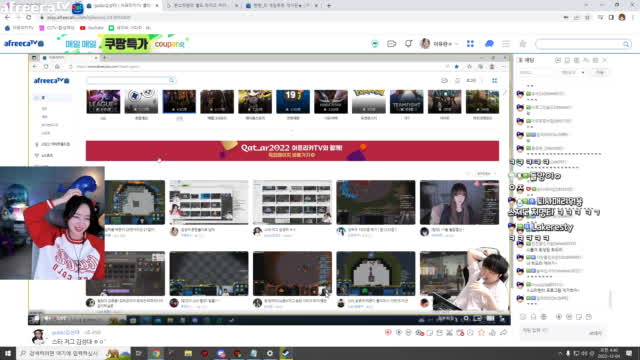Switch to the first Chrome browser tab
This screenshot has width=640, height=360.
(122, 6)
